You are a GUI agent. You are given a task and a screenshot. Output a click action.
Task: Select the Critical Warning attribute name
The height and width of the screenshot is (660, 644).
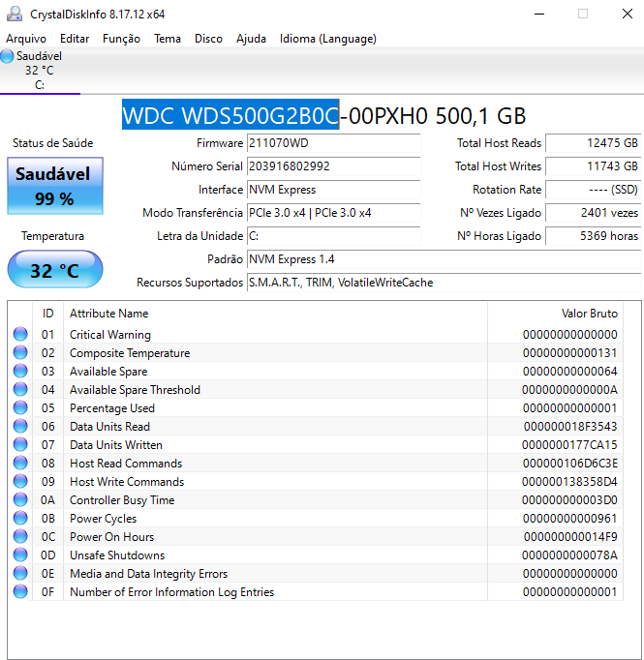point(110,335)
